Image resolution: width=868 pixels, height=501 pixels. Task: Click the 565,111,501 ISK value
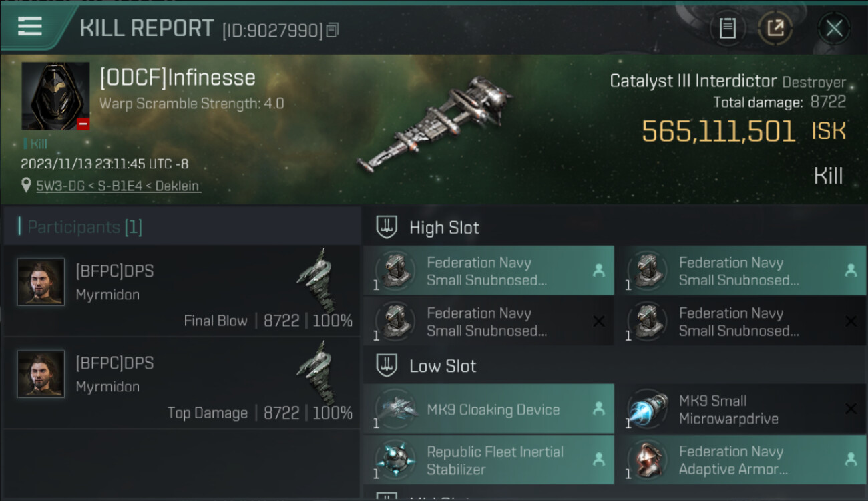[718, 132]
